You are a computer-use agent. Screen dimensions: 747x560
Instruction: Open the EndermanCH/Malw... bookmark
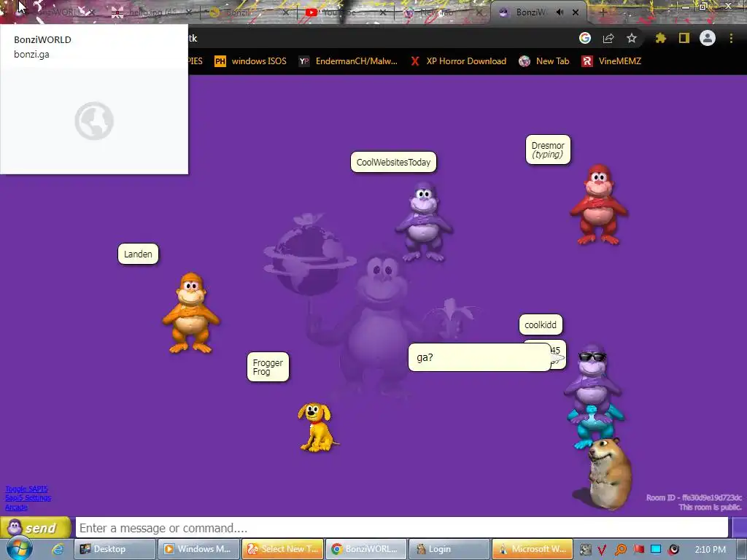click(348, 61)
